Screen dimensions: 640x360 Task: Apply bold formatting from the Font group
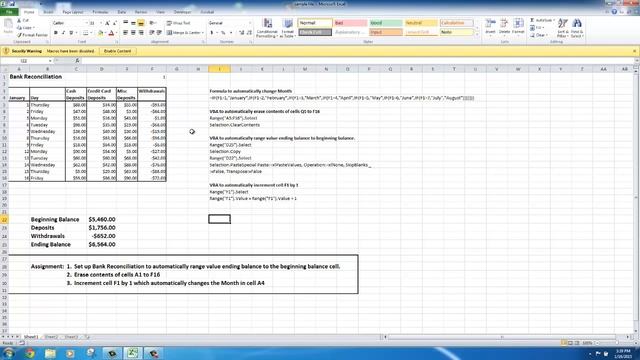(56, 33)
